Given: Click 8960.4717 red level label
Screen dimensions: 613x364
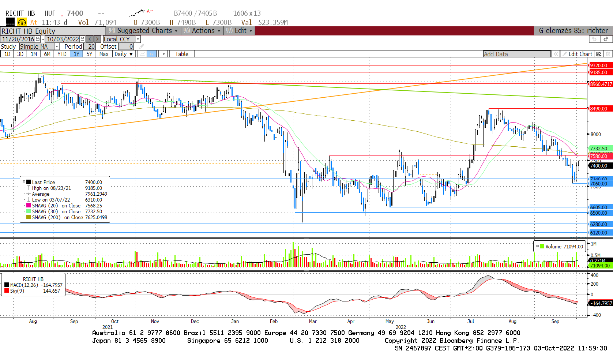Looking at the screenshot, I should 600,84.
